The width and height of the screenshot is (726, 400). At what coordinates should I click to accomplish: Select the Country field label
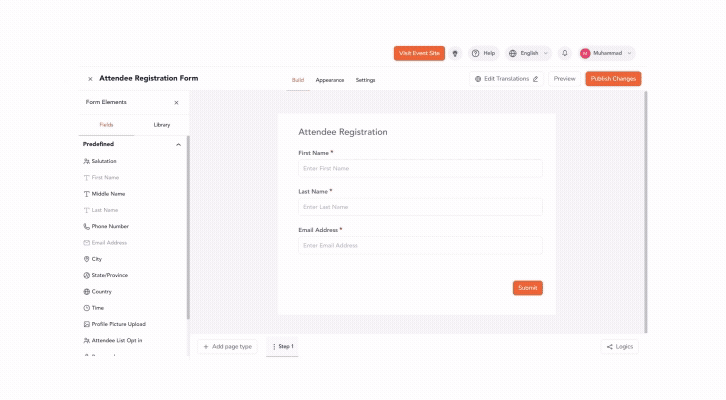(102, 292)
